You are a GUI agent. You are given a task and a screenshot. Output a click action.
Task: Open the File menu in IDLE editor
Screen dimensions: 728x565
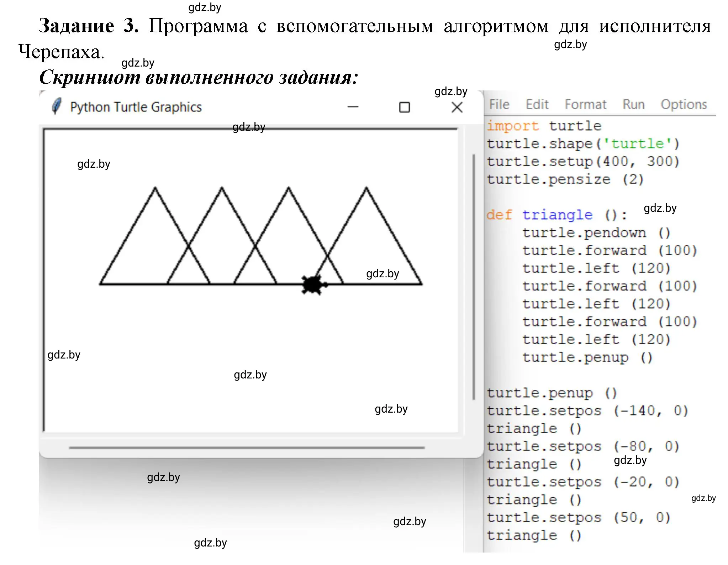point(499,104)
